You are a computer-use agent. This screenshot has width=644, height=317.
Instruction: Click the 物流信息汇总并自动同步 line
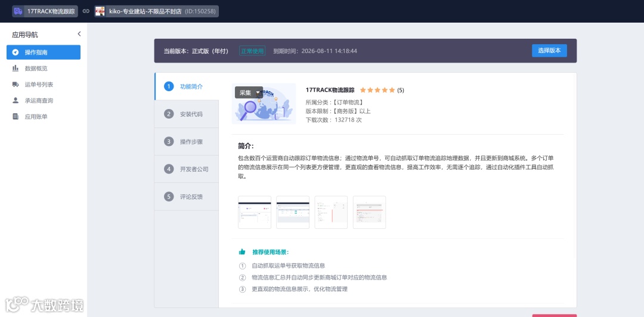[319, 277]
